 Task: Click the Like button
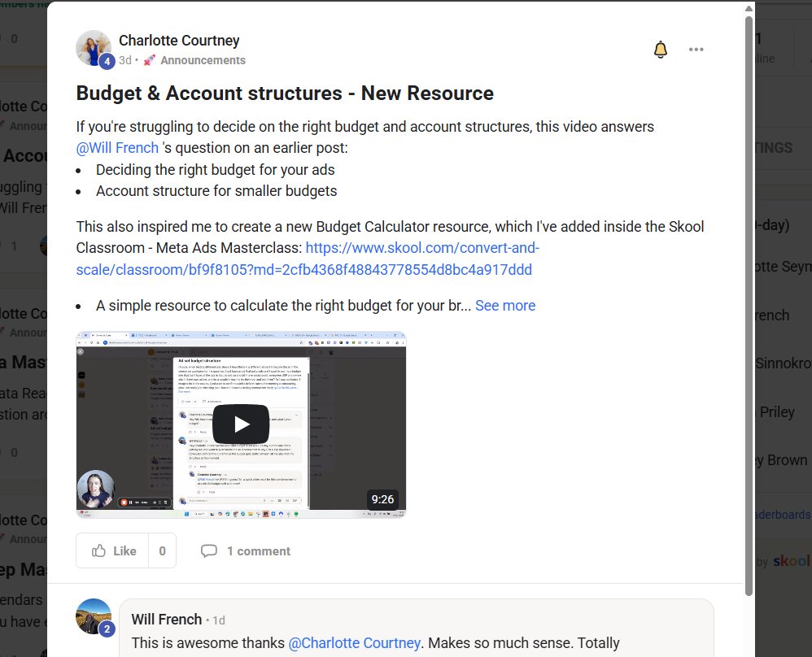pyautogui.click(x=113, y=550)
